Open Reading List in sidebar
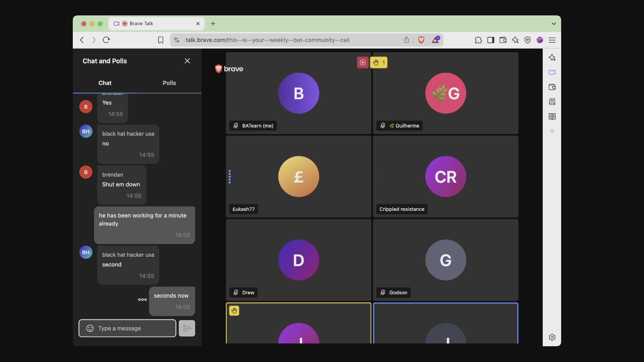The width and height of the screenshot is (644, 362). [x=552, y=117]
